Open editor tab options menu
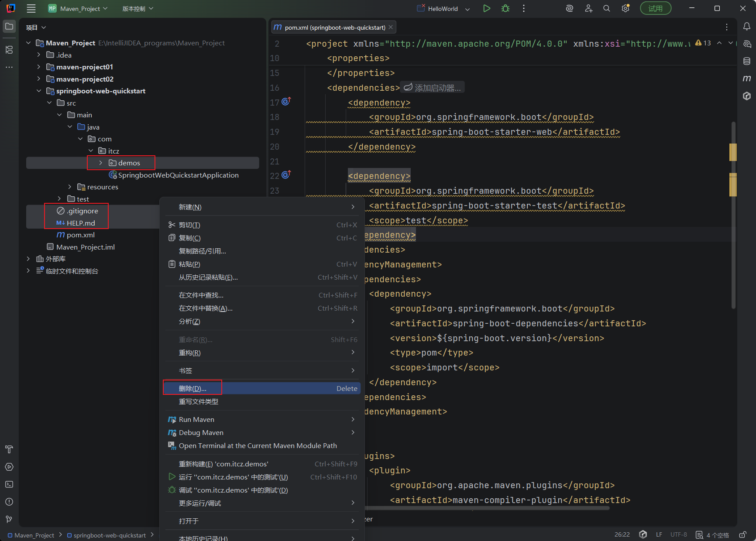The height and width of the screenshot is (541, 756). (727, 27)
